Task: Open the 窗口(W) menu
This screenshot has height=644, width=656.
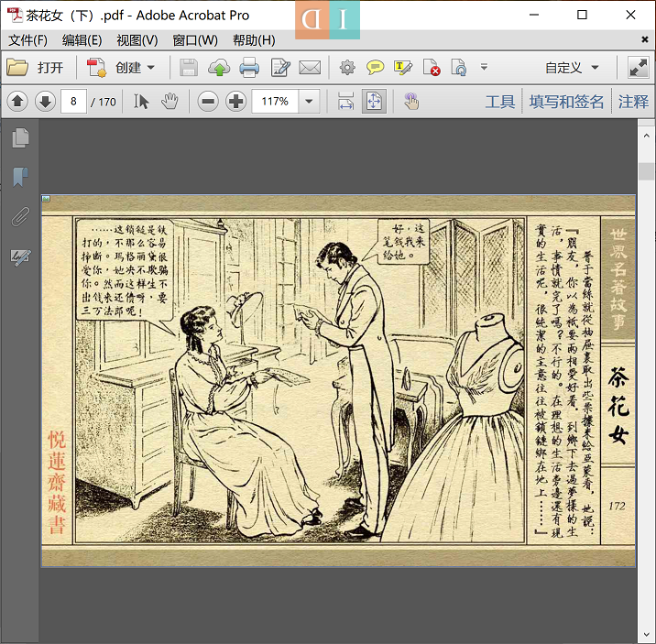Action: (x=195, y=40)
